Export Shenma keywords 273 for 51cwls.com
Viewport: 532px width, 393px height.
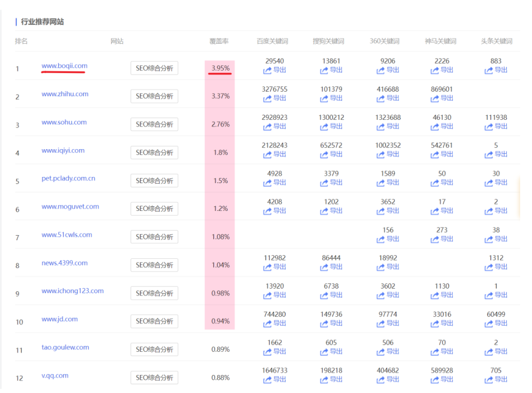click(x=442, y=239)
